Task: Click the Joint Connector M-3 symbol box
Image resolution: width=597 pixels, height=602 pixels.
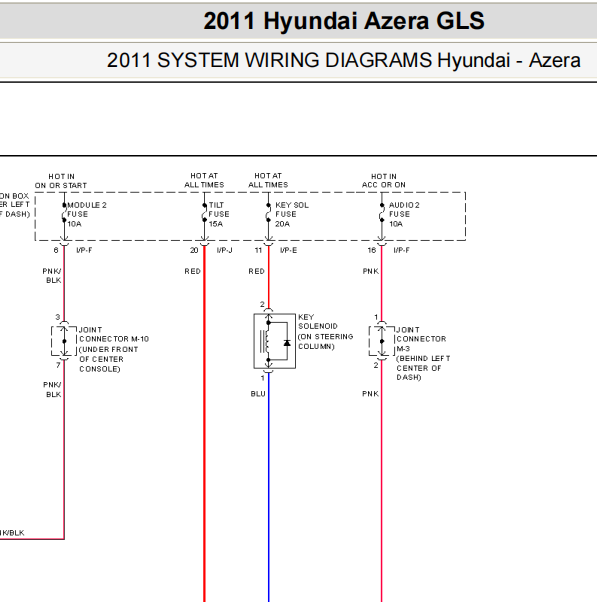Action: 382,341
